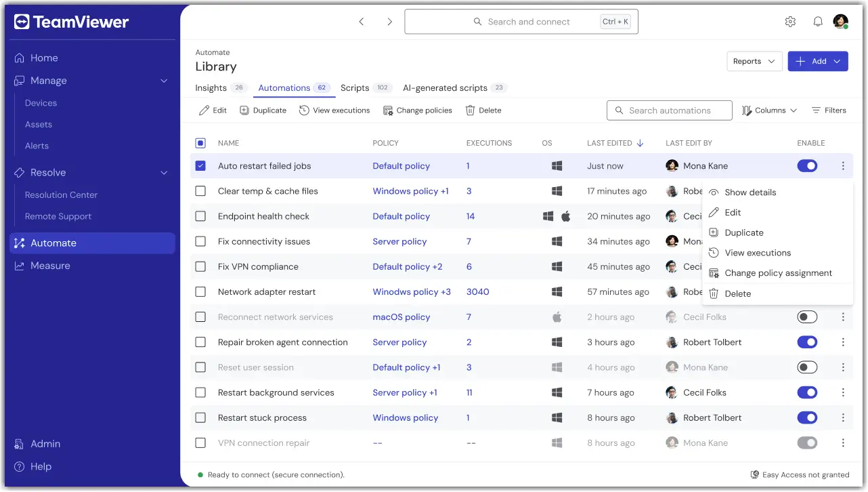Image resolution: width=868 pixels, height=492 pixels.
Task: Open the Add dropdown button
Action: 818,61
